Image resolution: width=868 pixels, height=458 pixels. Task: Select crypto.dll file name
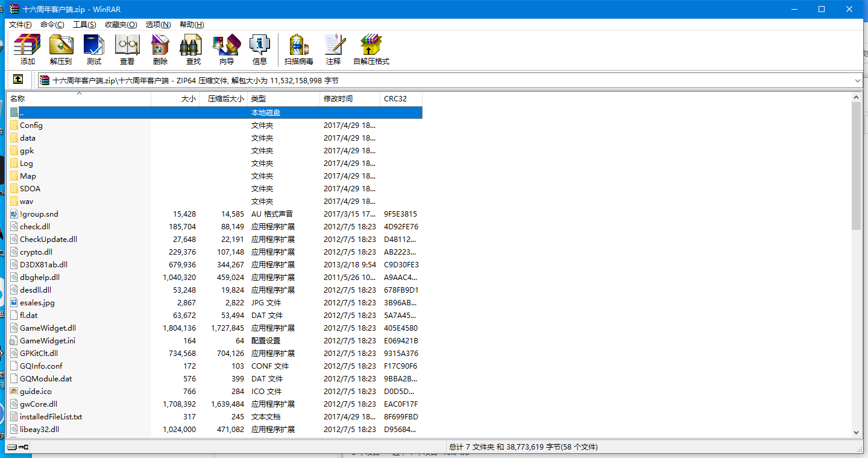pos(36,252)
